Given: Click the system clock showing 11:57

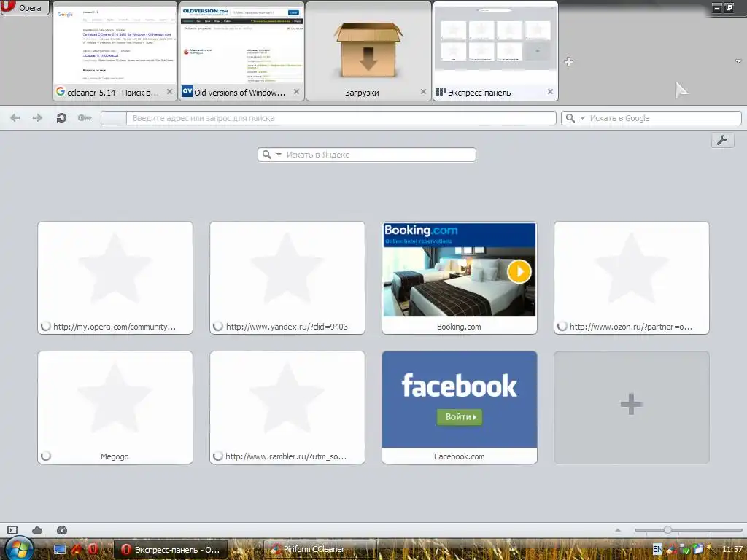Looking at the screenshot, I should click(732, 550).
